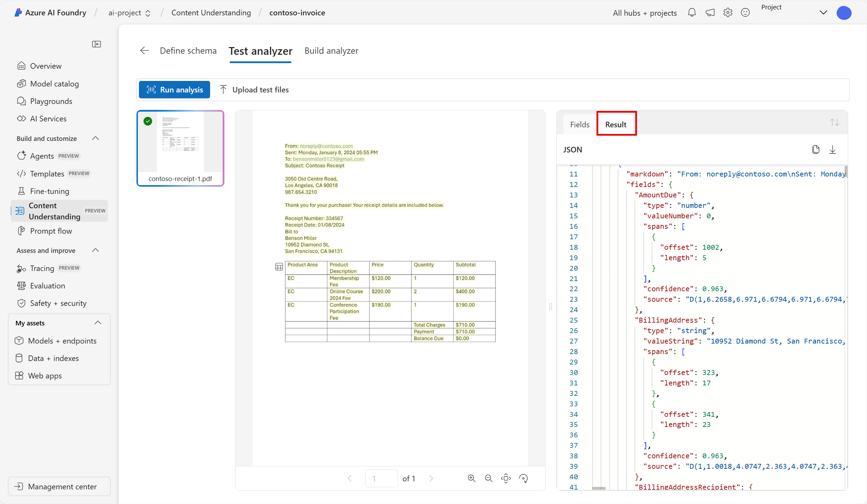Open the ai-project switcher dropdown
The image size is (867, 504).
point(129,13)
